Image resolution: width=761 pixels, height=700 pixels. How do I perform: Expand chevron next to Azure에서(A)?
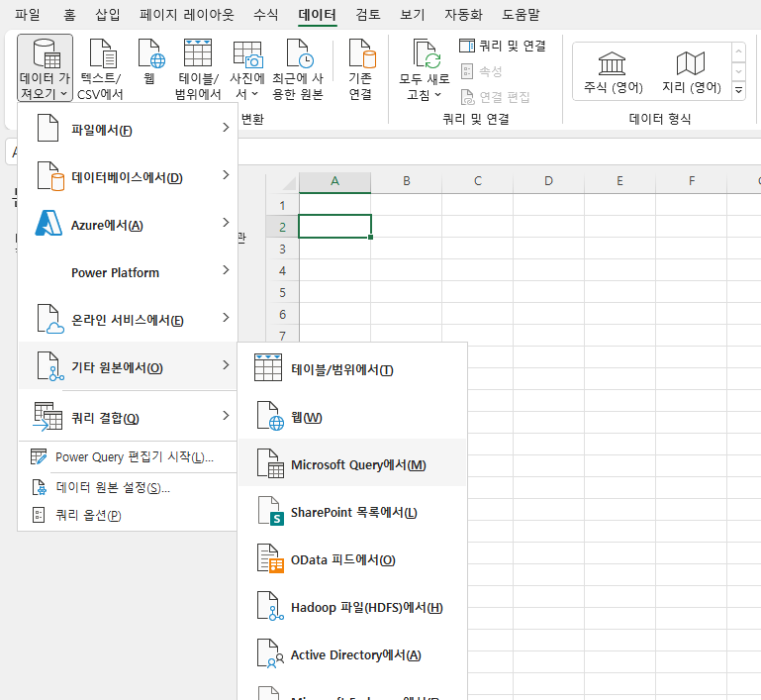(226, 223)
